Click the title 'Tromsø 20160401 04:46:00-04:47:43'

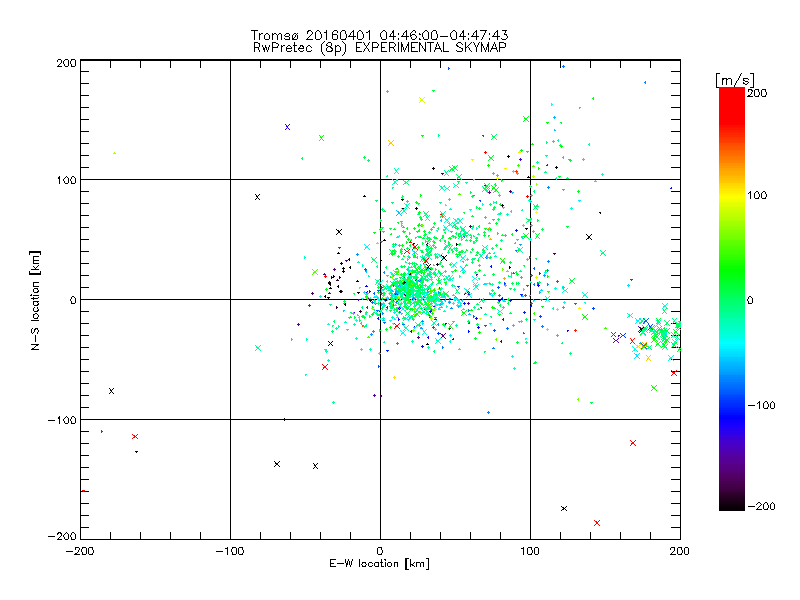(x=379, y=35)
